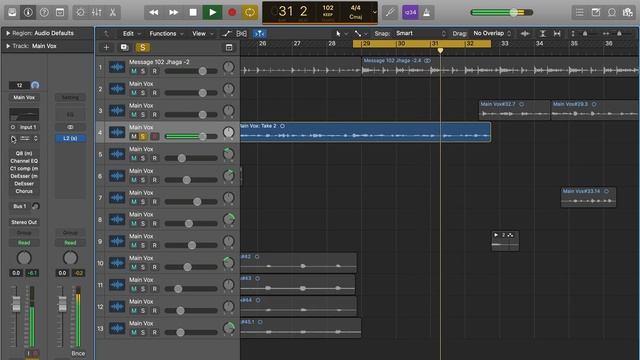Toggle the Flex view icon
This screenshot has width=640, height=360.
pos(242,33)
